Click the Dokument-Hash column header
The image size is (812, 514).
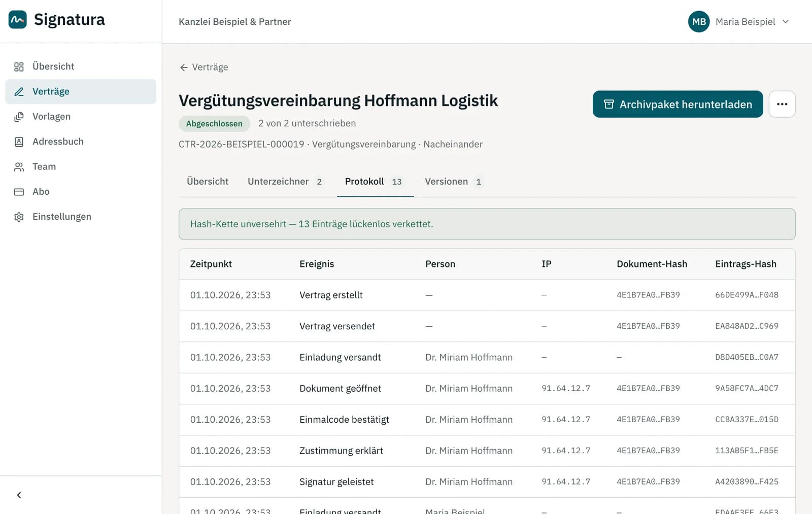(x=652, y=264)
